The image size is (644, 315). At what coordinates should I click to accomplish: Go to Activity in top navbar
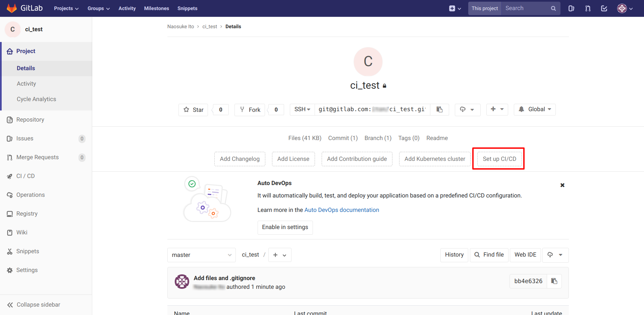(x=127, y=8)
